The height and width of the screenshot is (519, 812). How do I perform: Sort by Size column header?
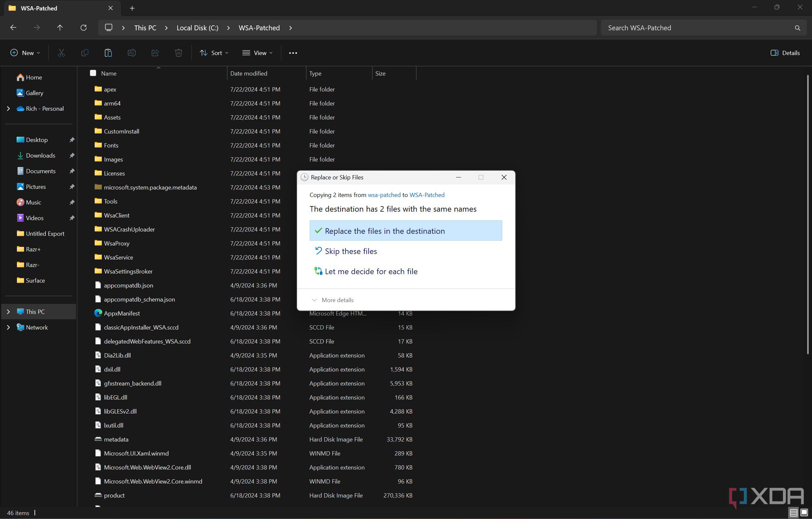pyautogui.click(x=380, y=73)
